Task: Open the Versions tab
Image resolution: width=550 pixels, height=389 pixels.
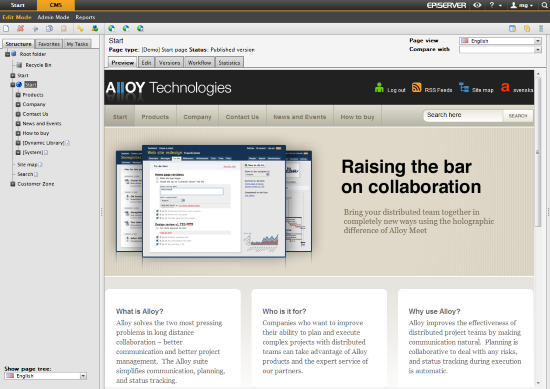Action: (x=169, y=62)
